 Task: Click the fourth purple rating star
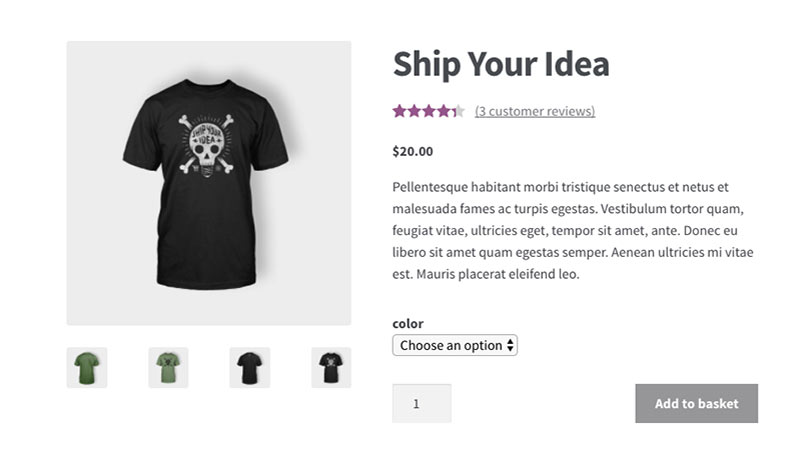(x=443, y=111)
